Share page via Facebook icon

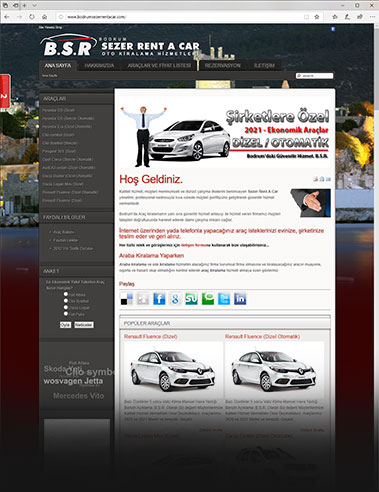159,298
